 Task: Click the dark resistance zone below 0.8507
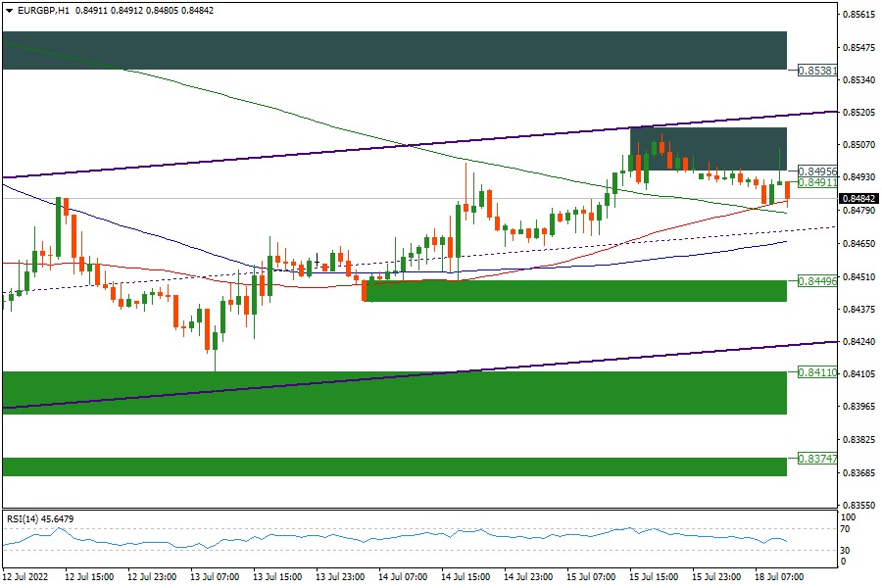pos(708,147)
